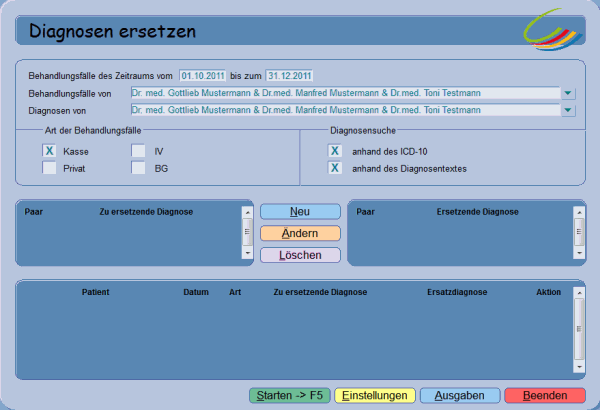The height and width of the screenshot is (410, 600).
Task: Click scrollbar thumb of 'Zu ersetzende Diagnose' list
Action: (x=248, y=232)
